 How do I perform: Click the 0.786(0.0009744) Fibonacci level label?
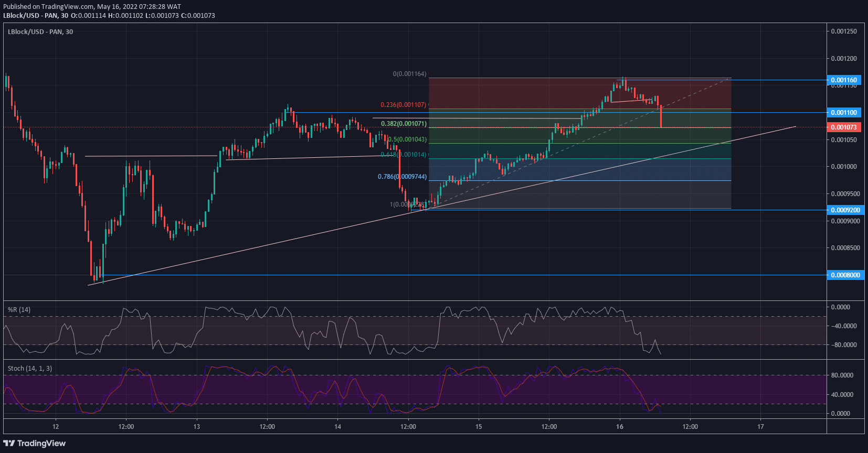pyautogui.click(x=403, y=177)
